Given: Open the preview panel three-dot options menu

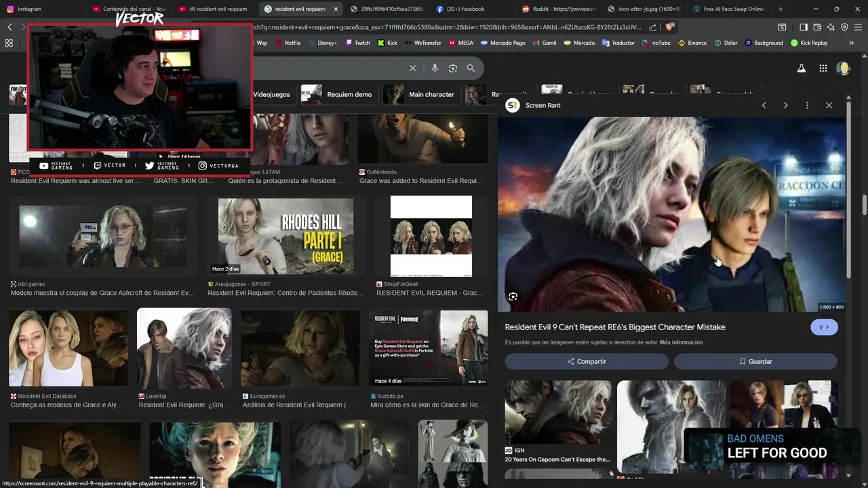Looking at the screenshot, I should [807, 105].
